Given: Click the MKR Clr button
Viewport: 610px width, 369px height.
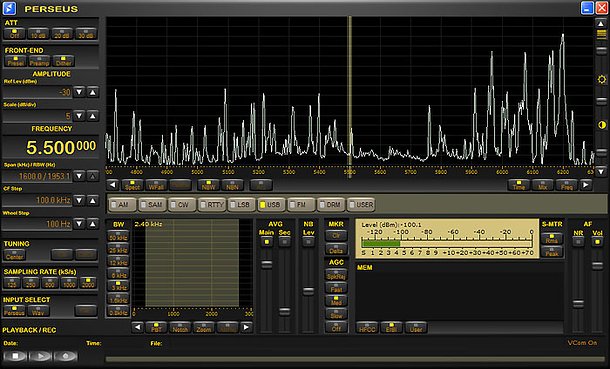Looking at the screenshot, I should [336, 235].
